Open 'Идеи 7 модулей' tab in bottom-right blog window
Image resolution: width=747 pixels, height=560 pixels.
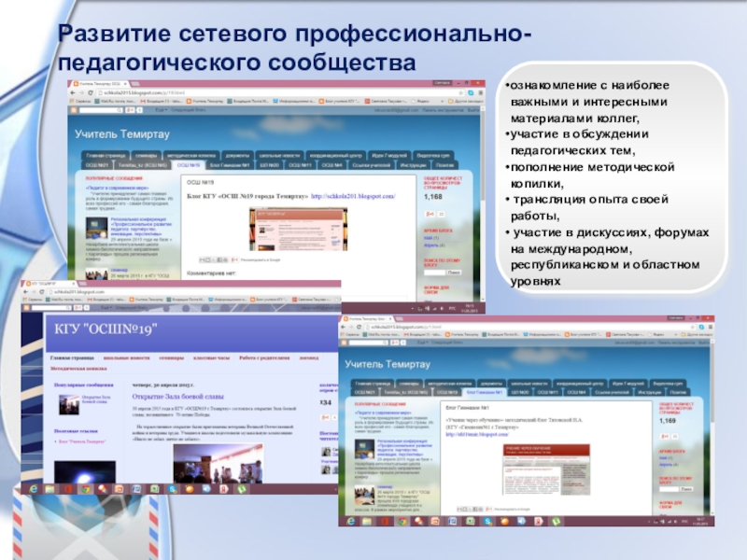(x=628, y=383)
